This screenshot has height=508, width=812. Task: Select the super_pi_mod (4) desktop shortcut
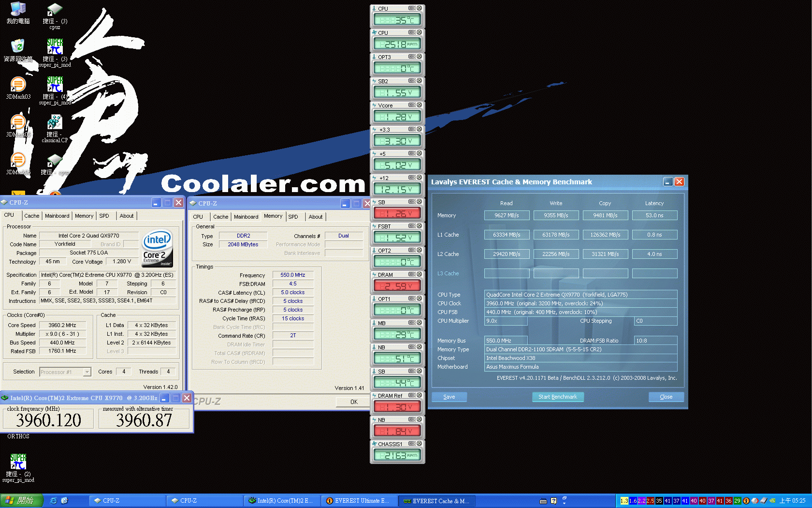[x=55, y=91]
